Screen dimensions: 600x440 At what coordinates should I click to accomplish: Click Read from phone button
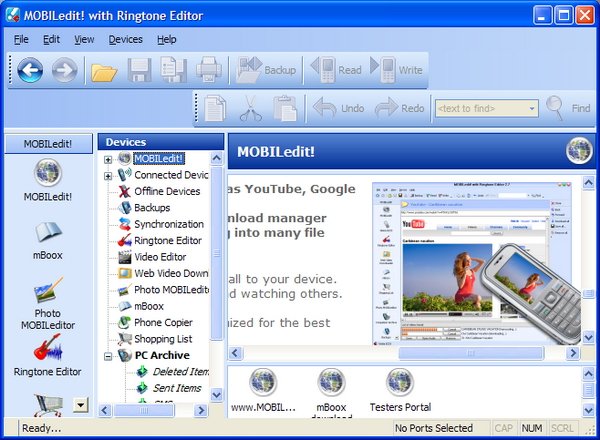[336, 70]
